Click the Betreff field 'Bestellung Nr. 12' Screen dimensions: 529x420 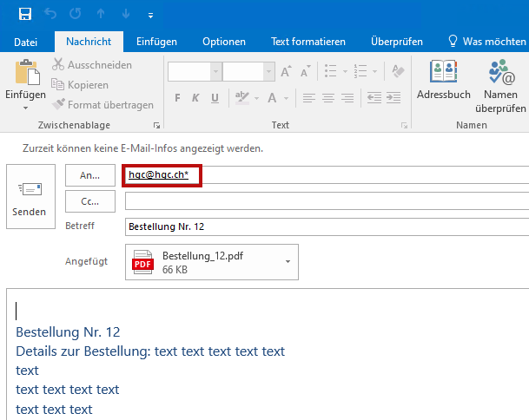click(x=327, y=226)
